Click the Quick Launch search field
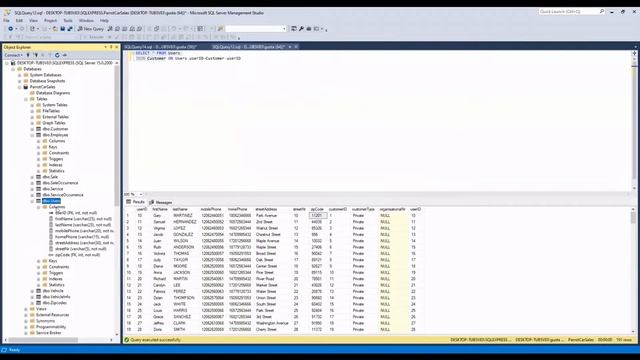The width and height of the screenshot is (640, 360). tap(571, 12)
